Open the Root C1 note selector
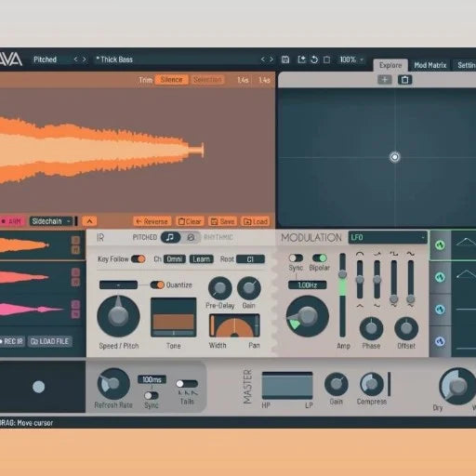The height and width of the screenshot is (476, 476). tap(250, 259)
